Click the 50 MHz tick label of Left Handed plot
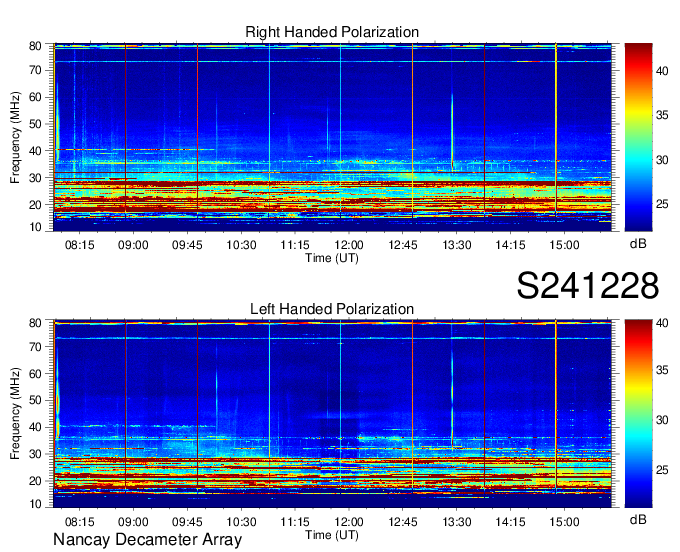 pyautogui.click(x=35, y=401)
